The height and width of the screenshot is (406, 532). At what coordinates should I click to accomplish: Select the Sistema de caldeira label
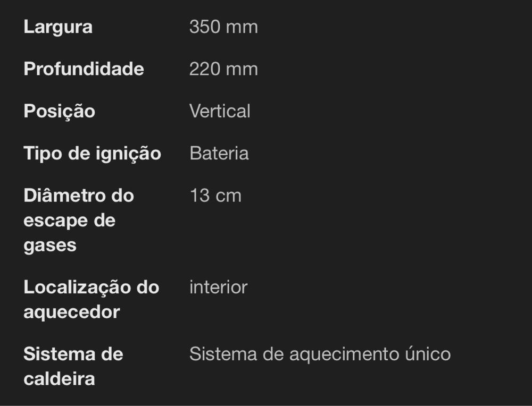click(x=73, y=366)
